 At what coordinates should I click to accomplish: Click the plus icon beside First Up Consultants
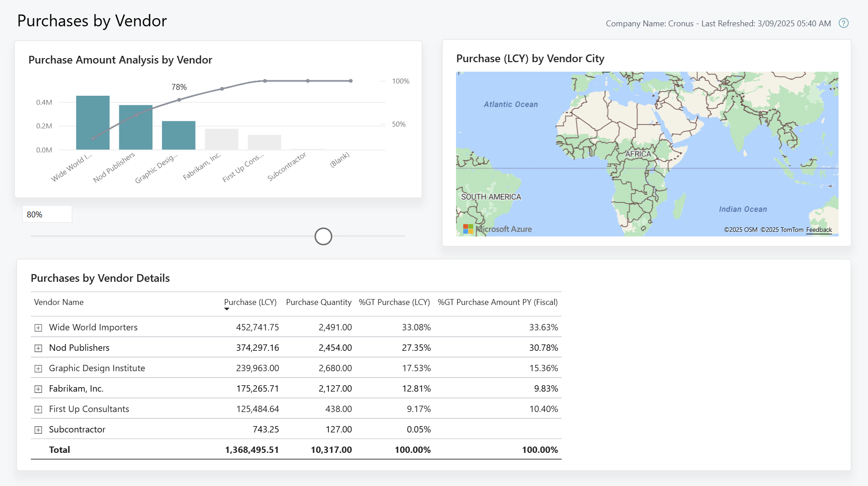coord(38,409)
